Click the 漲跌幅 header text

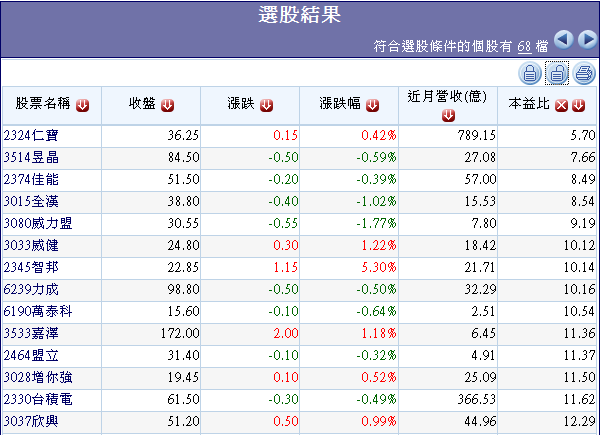340,103
